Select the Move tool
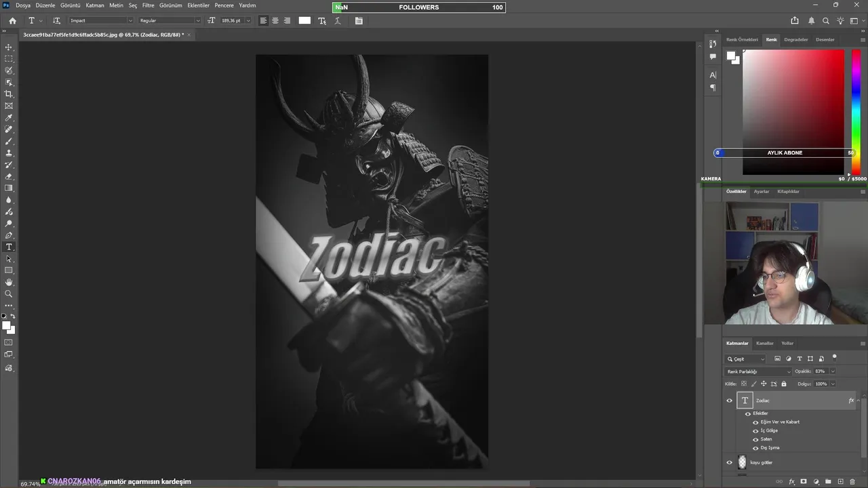 coord(9,47)
